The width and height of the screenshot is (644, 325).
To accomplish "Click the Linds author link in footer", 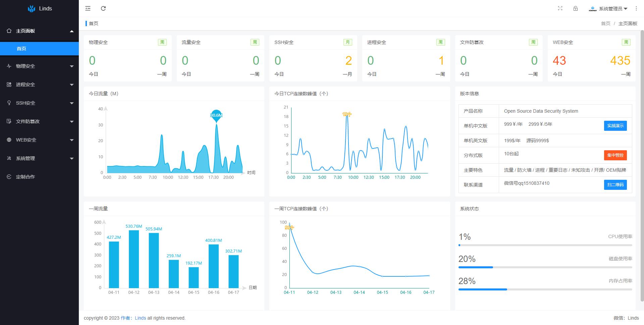I will pyautogui.click(x=140, y=318).
